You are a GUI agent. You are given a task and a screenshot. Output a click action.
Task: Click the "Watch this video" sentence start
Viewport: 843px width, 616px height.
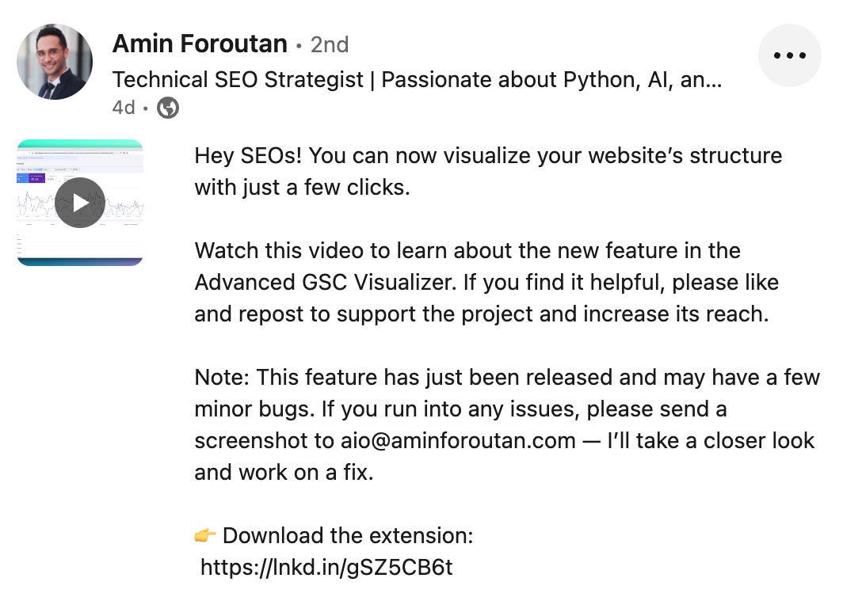[x=274, y=251]
